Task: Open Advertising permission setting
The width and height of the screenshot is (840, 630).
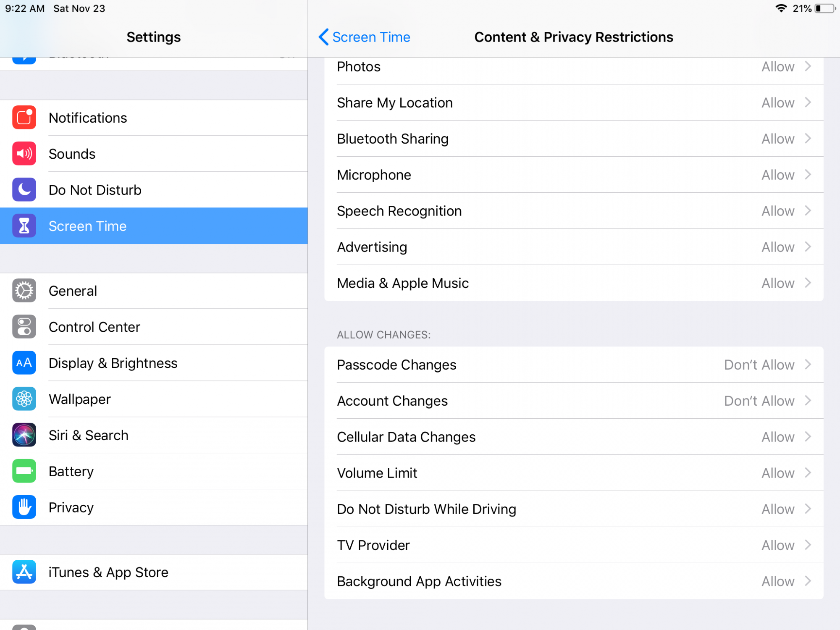Action: (x=574, y=247)
